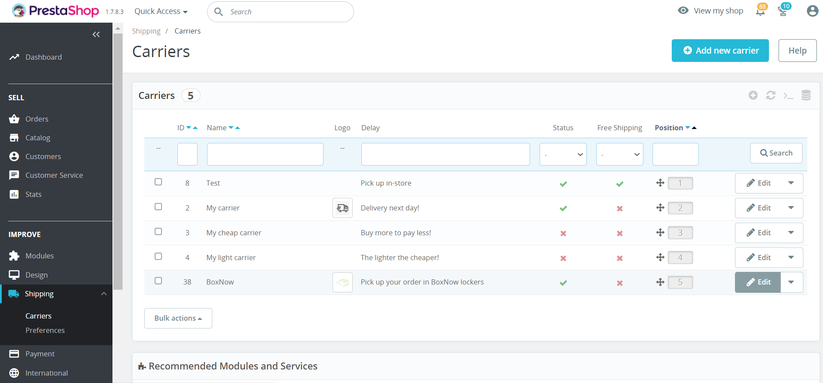Select the checkbox for My cheap carrier
Viewport: 823px width, 383px height.
point(158,232)
